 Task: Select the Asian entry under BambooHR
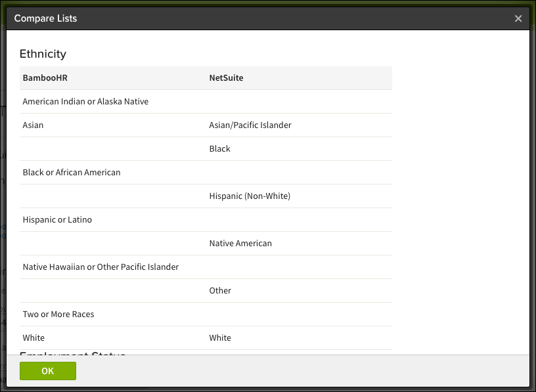33,125
